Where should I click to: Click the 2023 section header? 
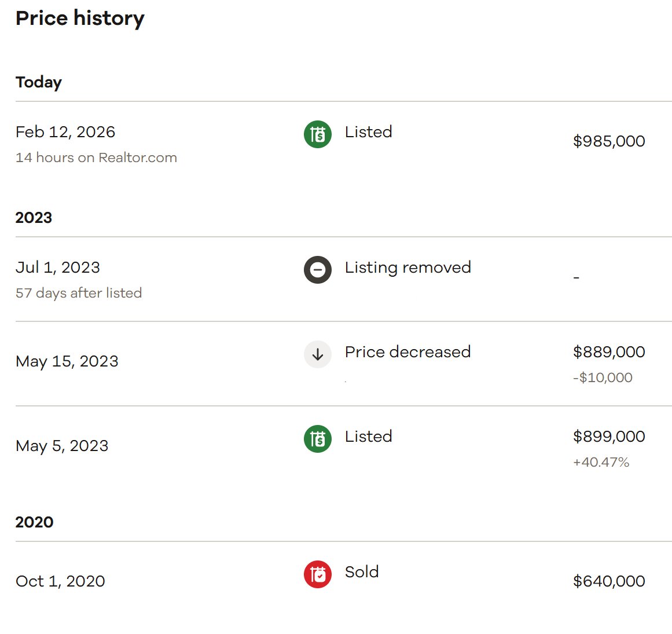click(34, 218)
